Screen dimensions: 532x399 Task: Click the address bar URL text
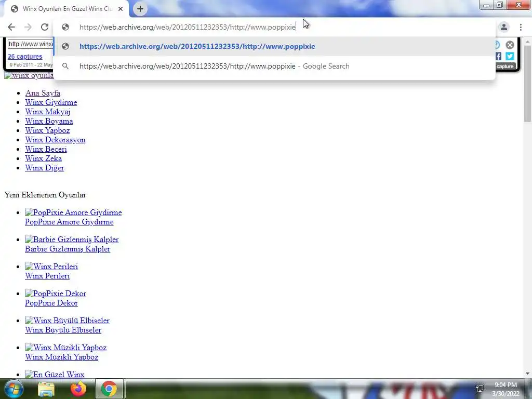[187, 27]
